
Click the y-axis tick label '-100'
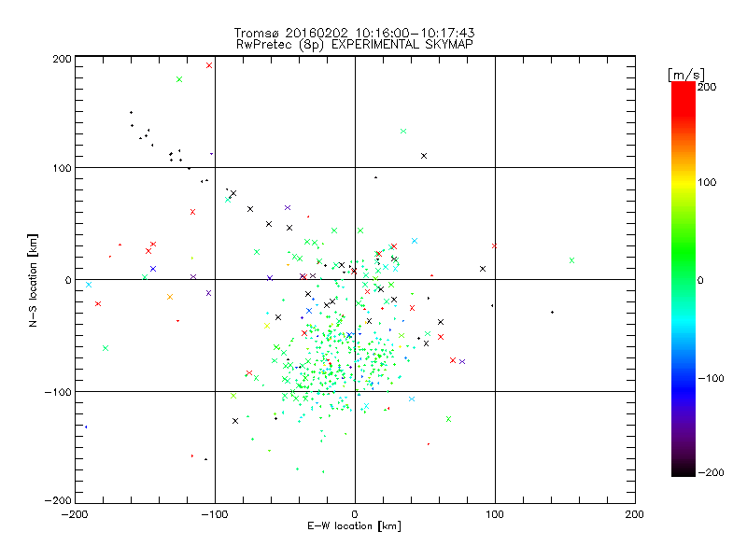point(58,392)
